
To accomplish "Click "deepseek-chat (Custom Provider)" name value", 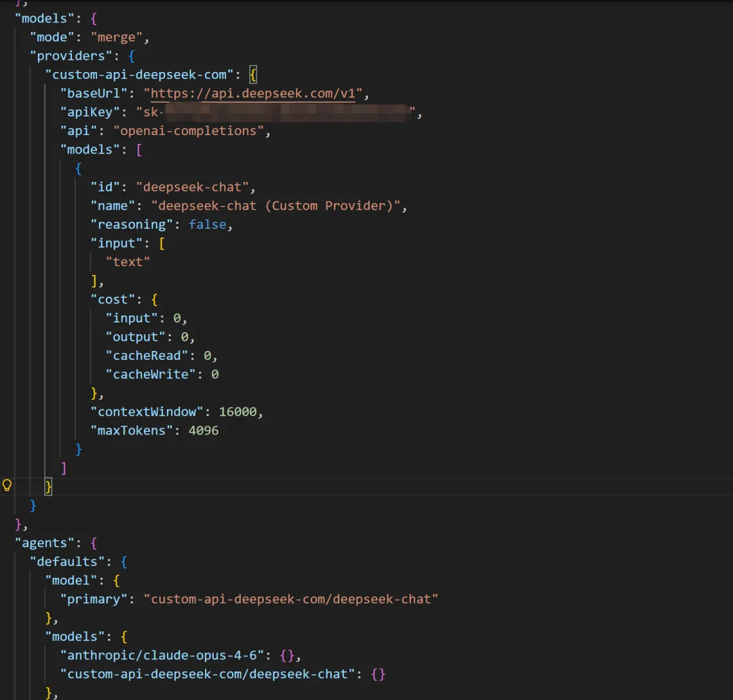I will pos(276,206).
